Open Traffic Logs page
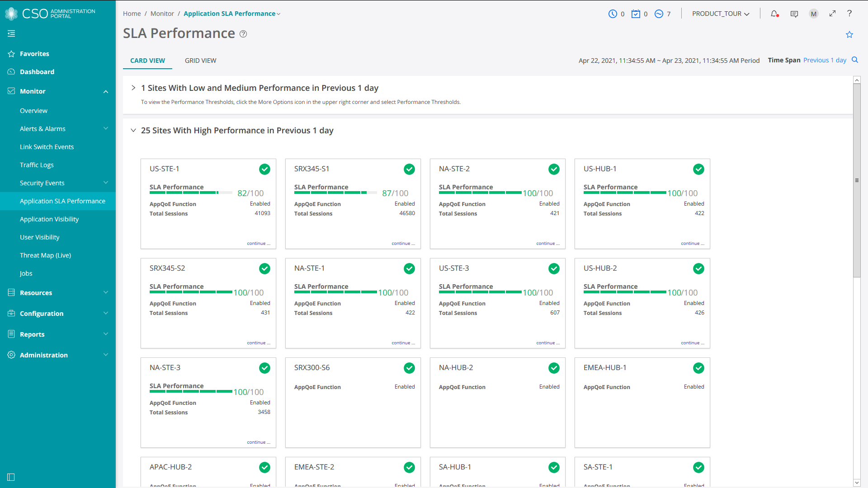This screenshot has height=488, width=868. 37,165
